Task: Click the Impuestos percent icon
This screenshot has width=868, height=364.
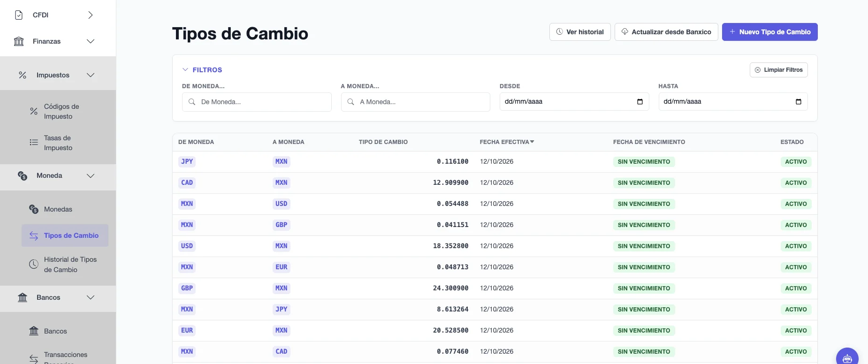Action: [x=23, y=75]
